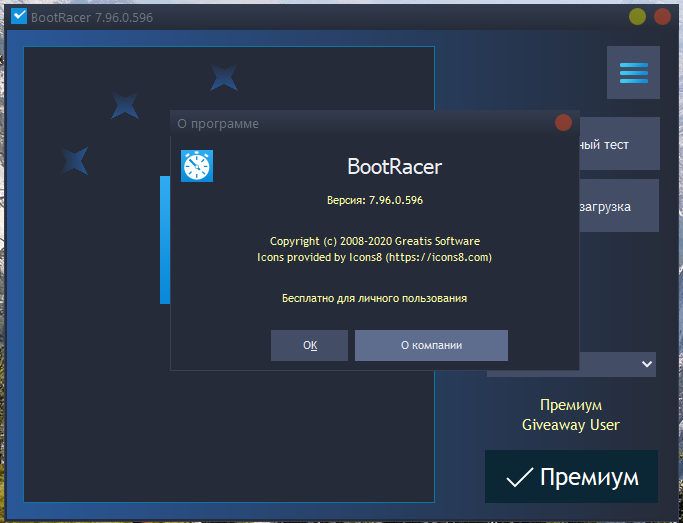683x523 pixels.
Task: Start the partially hidden тест button
Action: [x=619, y=144]
